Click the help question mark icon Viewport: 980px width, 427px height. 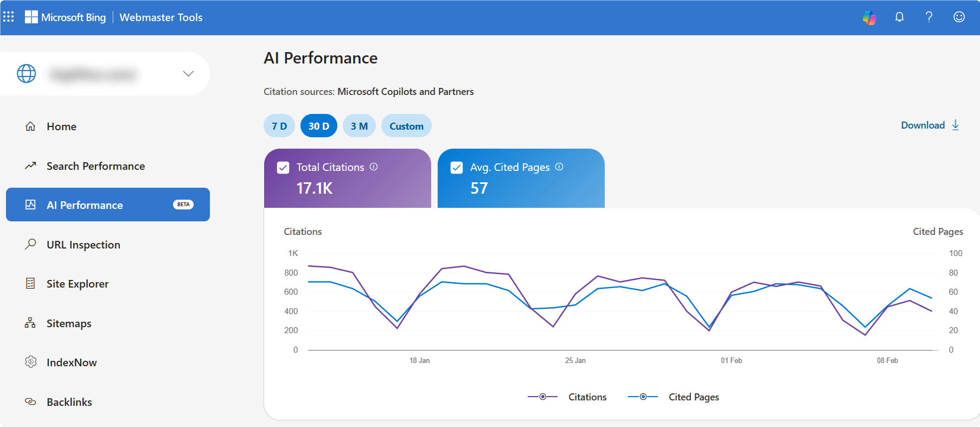pyautogui.click(x=929, y=17)
